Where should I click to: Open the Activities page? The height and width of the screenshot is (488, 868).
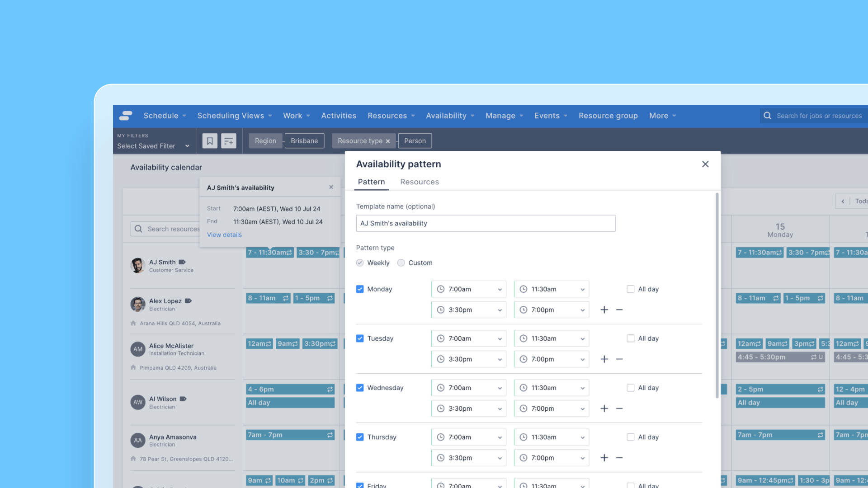point(339,116)
